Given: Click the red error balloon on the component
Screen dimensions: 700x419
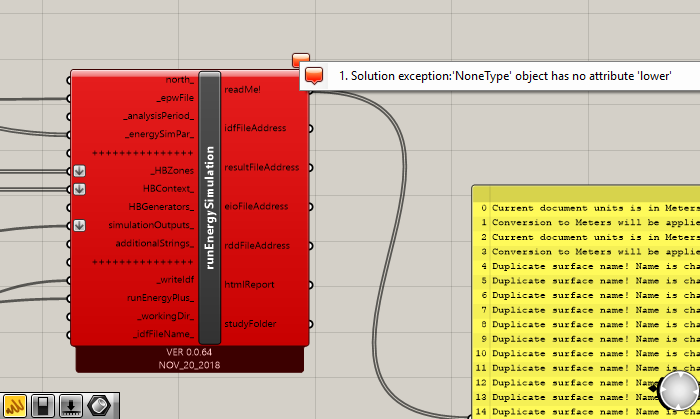Looking at the screenshot, I should 300,60.
